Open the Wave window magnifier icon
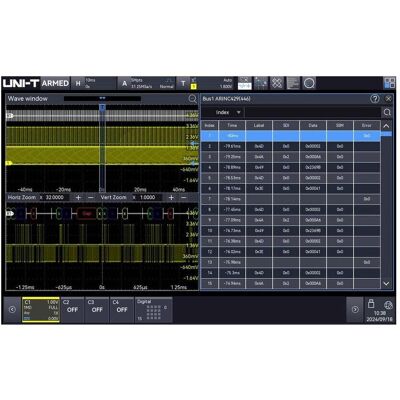 click(x=192, y=99)
